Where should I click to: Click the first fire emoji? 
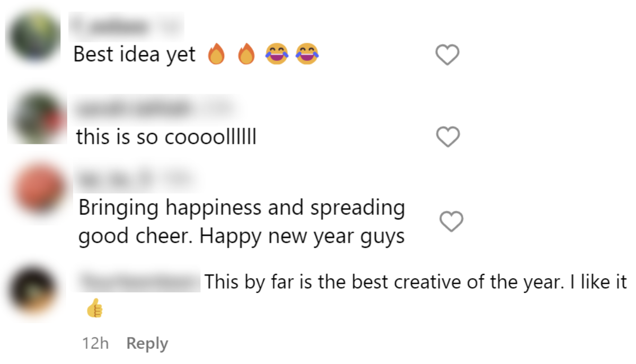pos(216,55)
